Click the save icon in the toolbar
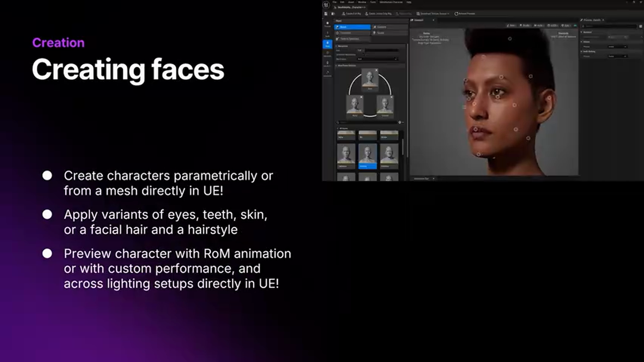 [326, 14]
